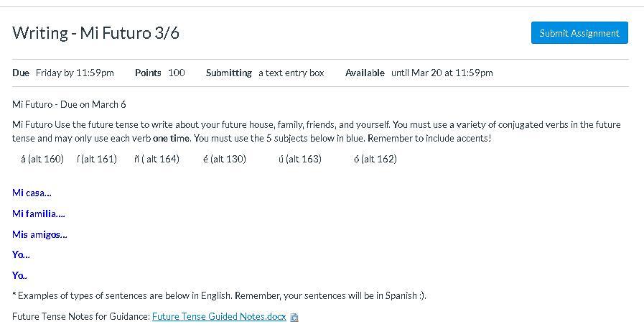Screen dimensions: 644x327
Task: Click the í (alt 161) accent code
Action: point(96,159)
